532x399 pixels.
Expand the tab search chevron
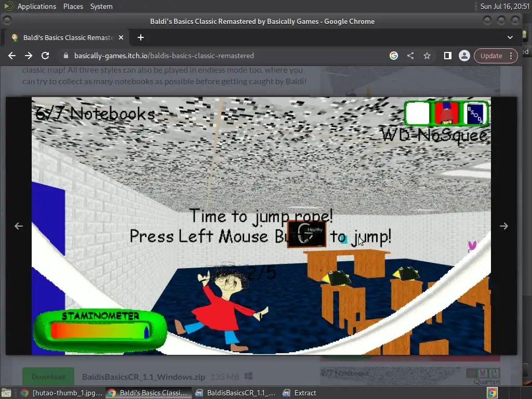[x=510, y=37]
